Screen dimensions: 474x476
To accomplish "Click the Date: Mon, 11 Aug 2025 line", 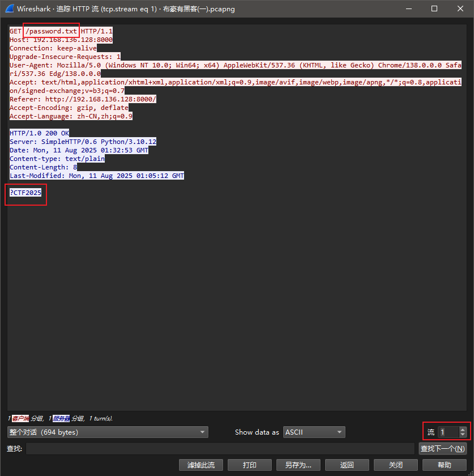I will coord(79,150).
